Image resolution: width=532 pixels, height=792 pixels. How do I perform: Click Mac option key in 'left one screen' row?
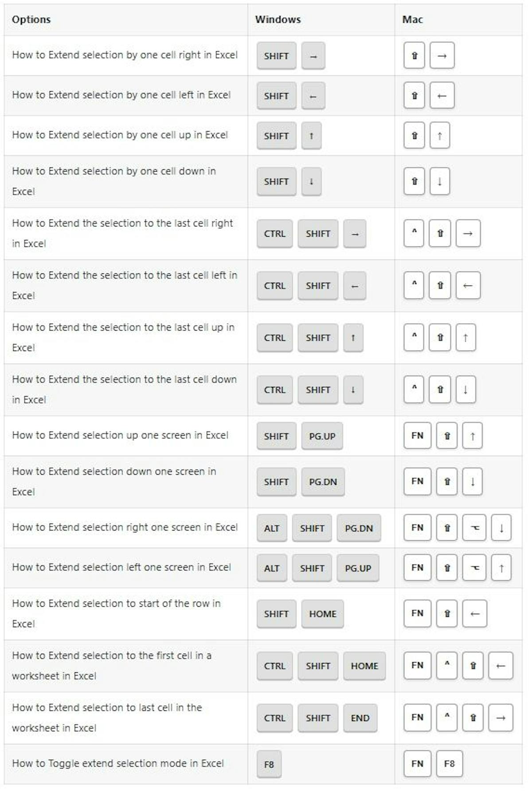[474, 568]
